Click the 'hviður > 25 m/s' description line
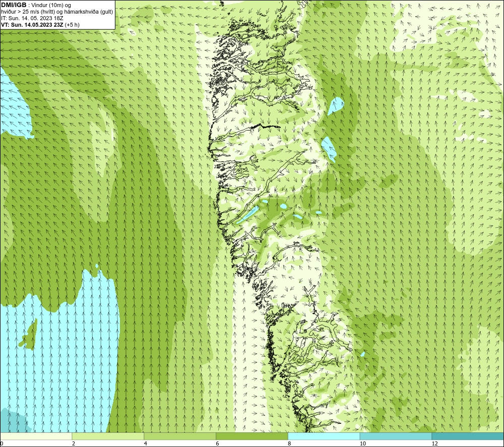 57,12
